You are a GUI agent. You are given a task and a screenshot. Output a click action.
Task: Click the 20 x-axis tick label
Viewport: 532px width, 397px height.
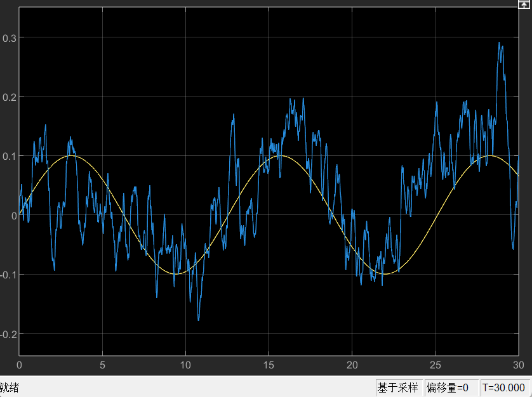pyautogui.click(x=352, y=365)
